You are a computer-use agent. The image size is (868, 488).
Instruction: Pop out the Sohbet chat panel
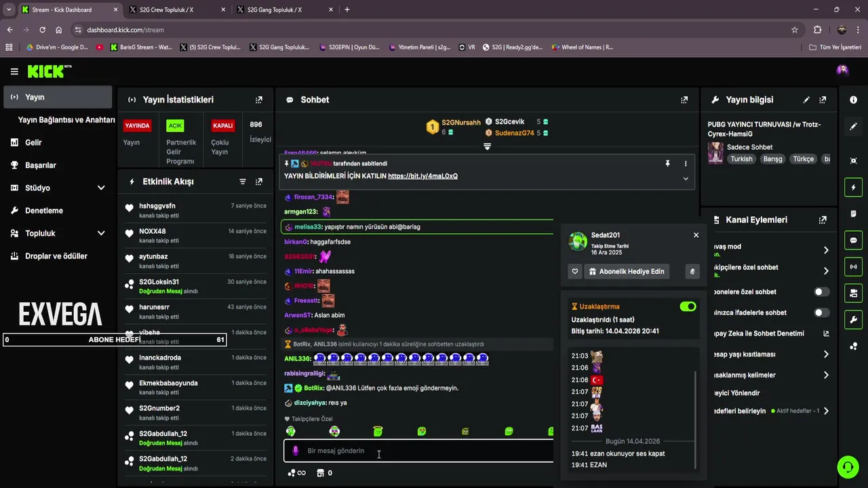coord(684,100)
